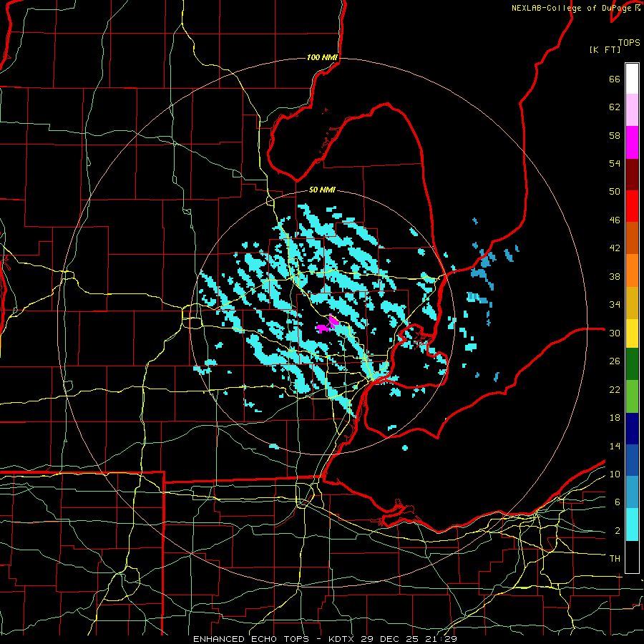Viewport: 644px width, 644px height.
Task: Click the legend value 58
Action: (x=615, y=135)
